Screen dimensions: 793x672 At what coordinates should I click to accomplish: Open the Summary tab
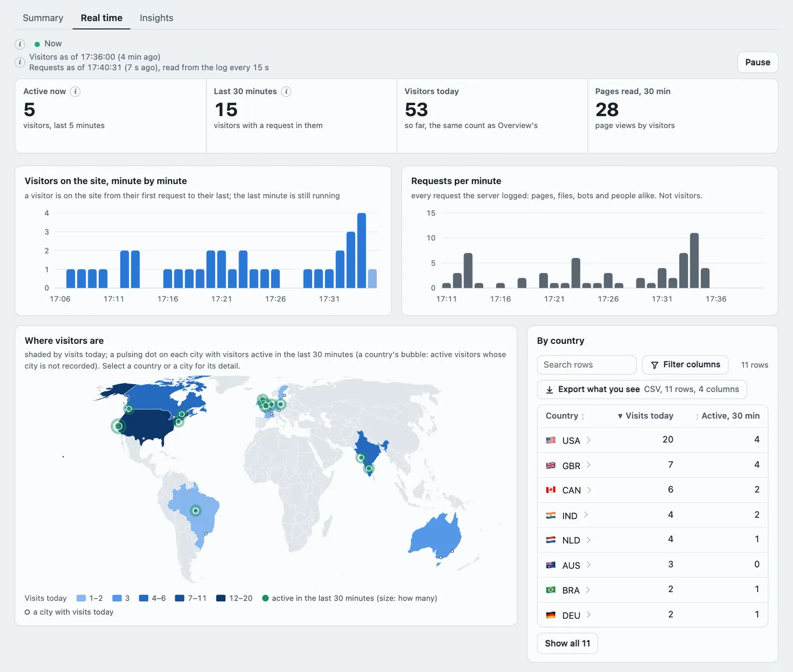tap(43, 18)
